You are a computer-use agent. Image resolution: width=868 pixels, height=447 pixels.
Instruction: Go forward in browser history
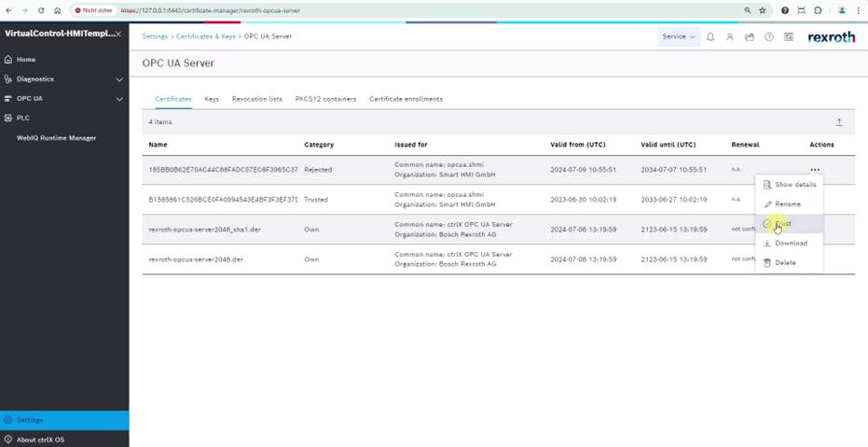tap(24, 10)
